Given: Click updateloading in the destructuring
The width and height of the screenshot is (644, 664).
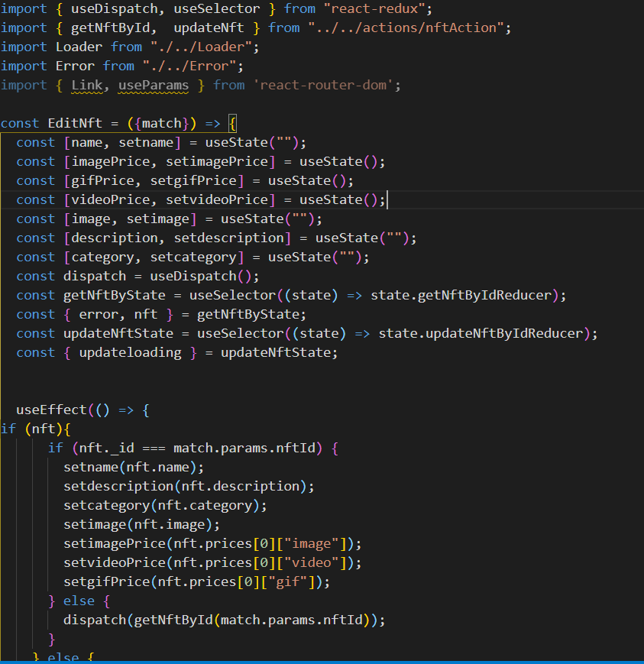Looking at the screenshot, I should tap(130, 352).
